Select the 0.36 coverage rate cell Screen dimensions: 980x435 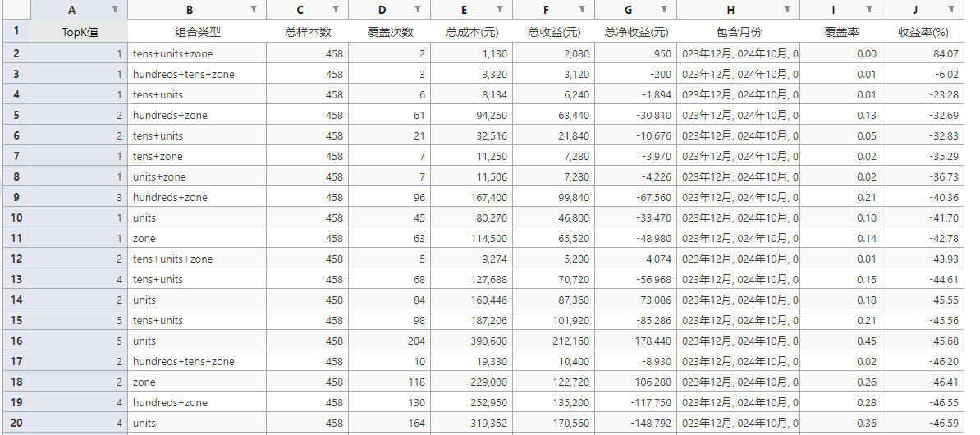[841, 424]
